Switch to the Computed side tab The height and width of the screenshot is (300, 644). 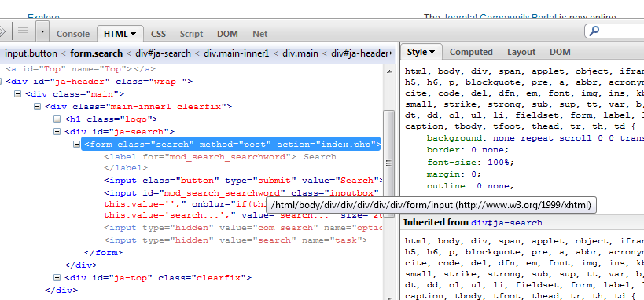(x=471, y=52)
